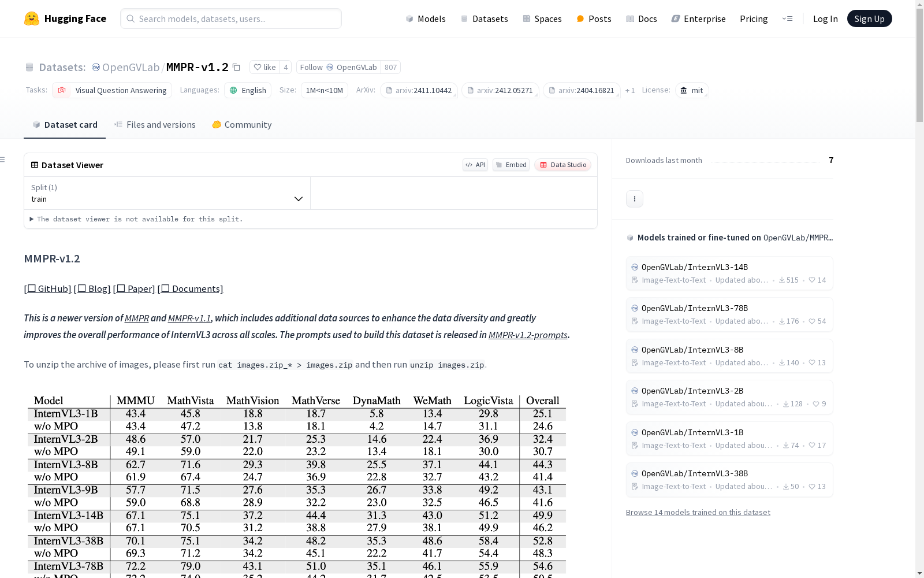
Task: Click OpenGVLab organization avatar in title
Action: coord(96,67)
